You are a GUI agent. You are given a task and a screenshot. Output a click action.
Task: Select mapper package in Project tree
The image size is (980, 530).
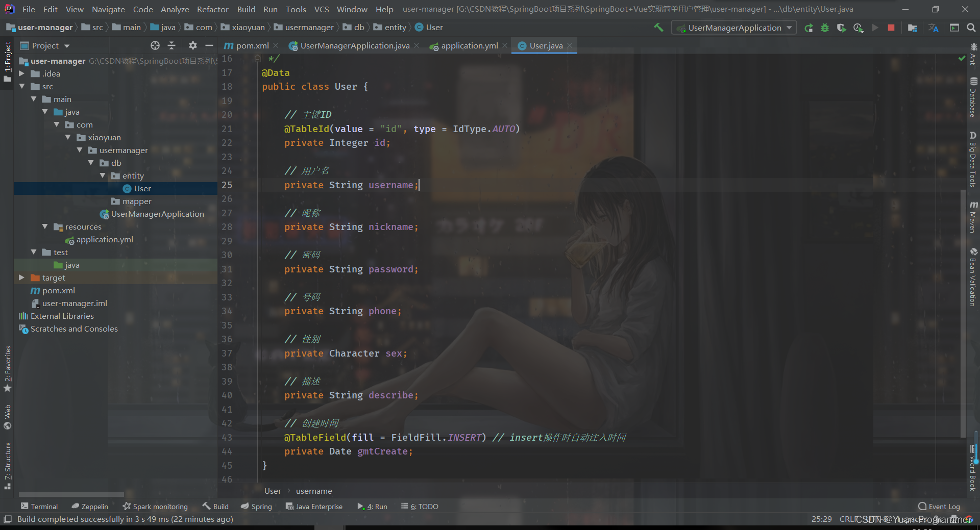click(137, 201)
